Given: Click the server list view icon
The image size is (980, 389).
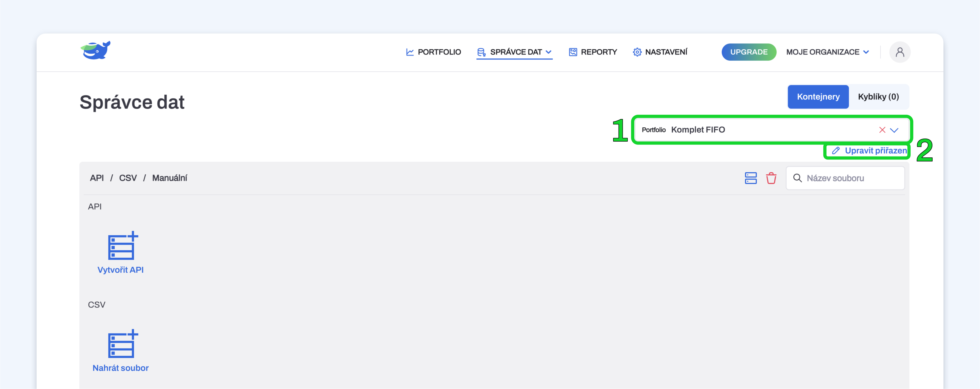Looking at the screenshot, I should 751,178.
